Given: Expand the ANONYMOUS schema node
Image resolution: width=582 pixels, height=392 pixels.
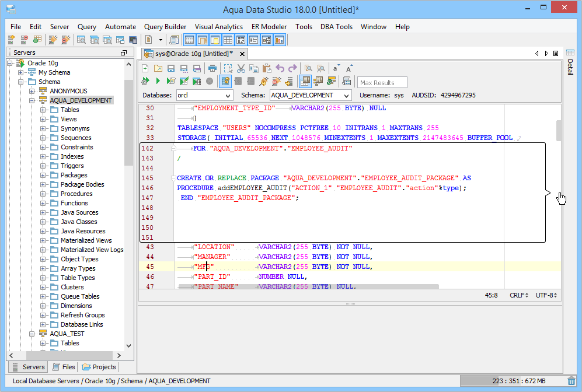Looking at the screenshot, I should (x=32, y=91).
